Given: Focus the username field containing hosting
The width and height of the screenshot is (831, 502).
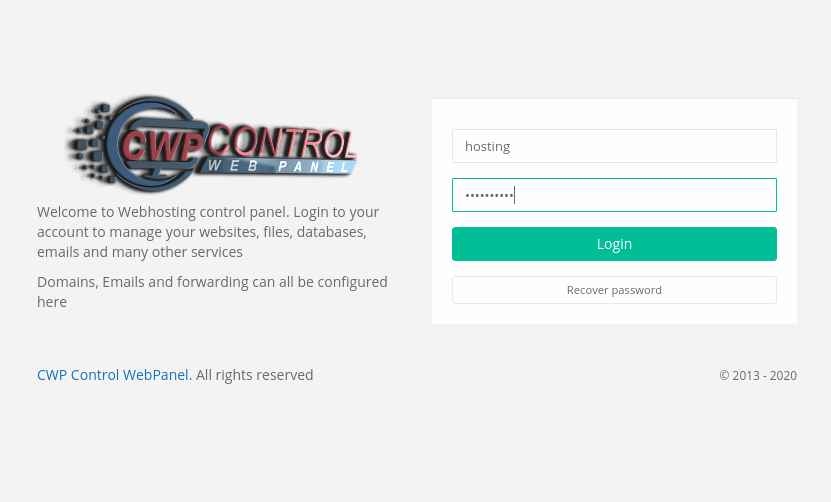Looking at the screenshot, I should tap(614, 146).
